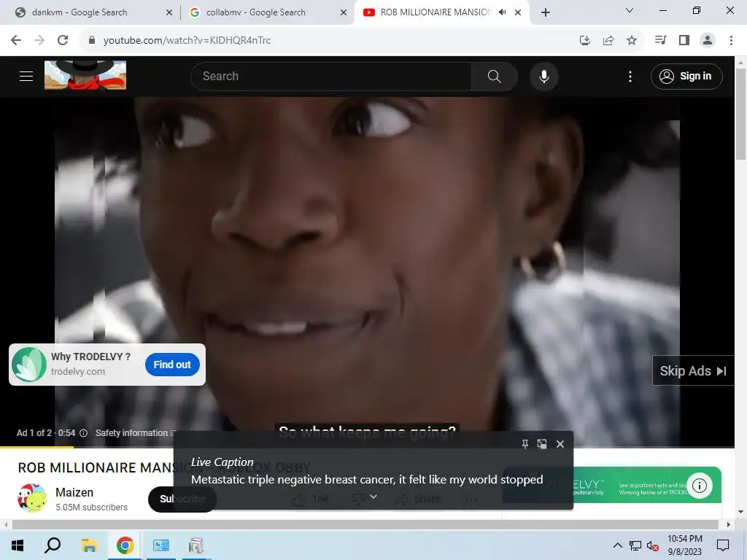Subscribe to the Maizen channel
Viewport: 747px width, 560px height.
(182, 499)
